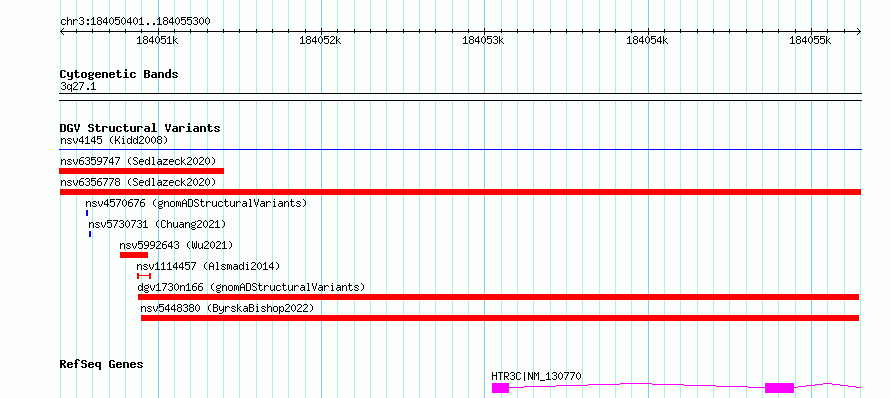Click the HTR3C|NM_130770 gene label
The width and height of the screenshot is (890, 398).
tap(536, 376)
